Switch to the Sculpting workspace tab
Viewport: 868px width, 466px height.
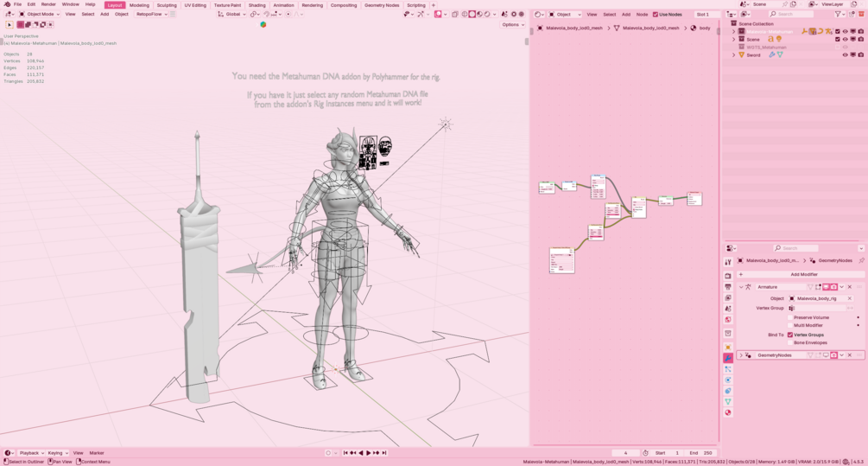pos(167,5)
